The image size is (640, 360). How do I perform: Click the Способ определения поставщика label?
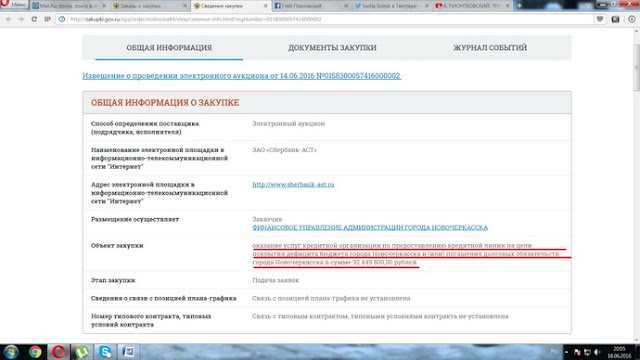tap(145, 128)
